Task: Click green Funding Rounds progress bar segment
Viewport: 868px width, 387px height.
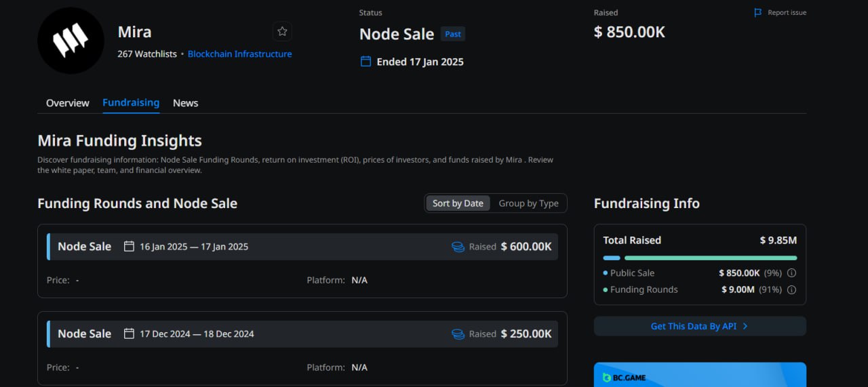Action: click(711, 258)
